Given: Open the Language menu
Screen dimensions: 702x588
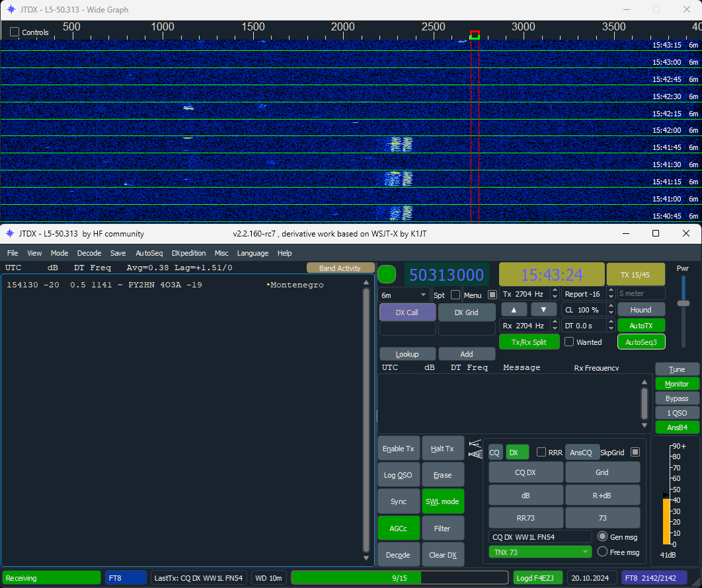Looking at the screenshot, I should point(253,253).
